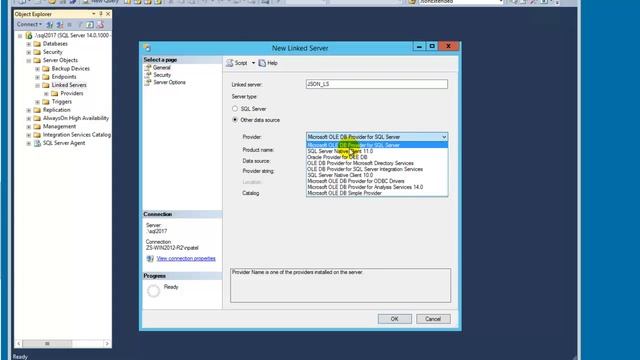The width and height of the screenshot is (640, 360).
Task: Click the Endpoints folder icon
Action: 46,77
